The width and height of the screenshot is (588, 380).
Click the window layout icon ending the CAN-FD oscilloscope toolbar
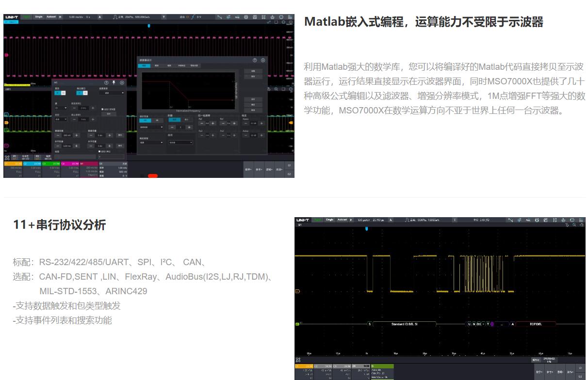tap(581, 220)
